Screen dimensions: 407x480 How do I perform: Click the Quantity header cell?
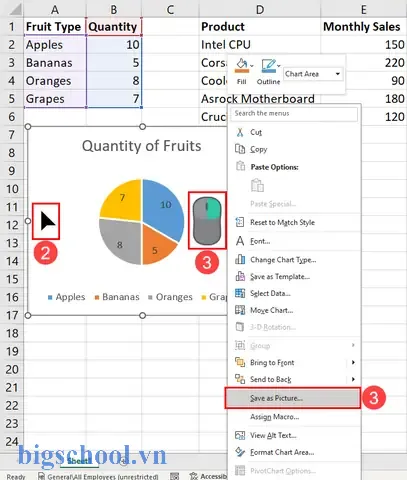114,27
